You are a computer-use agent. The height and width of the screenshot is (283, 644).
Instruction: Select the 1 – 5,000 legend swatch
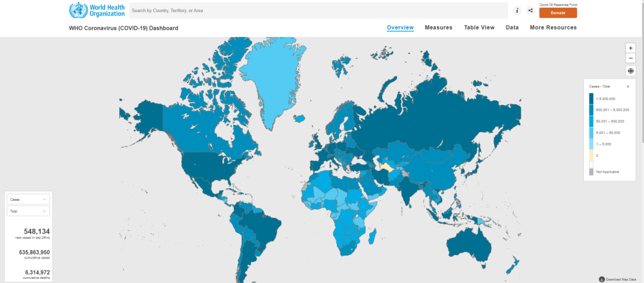tap(591, 144)
